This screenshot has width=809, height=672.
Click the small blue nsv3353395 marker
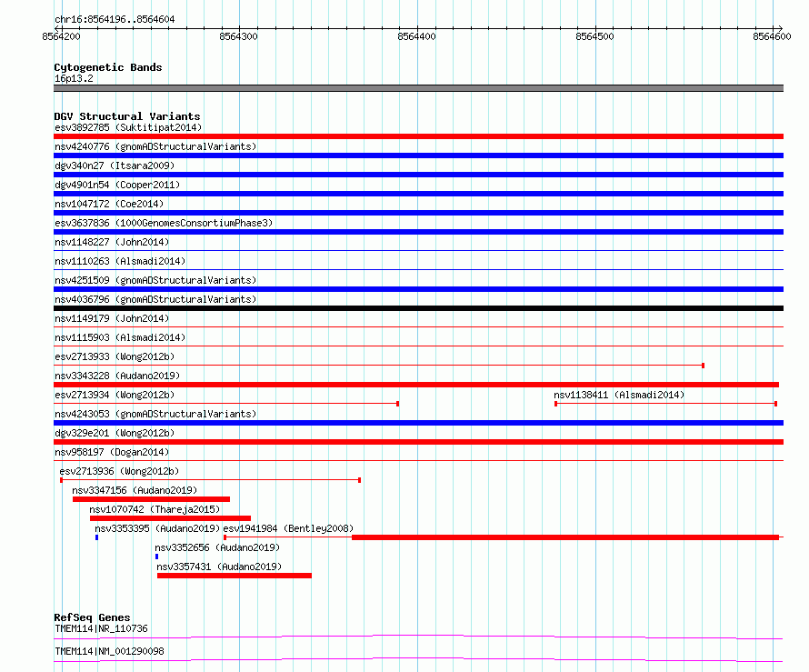(97, 537)
